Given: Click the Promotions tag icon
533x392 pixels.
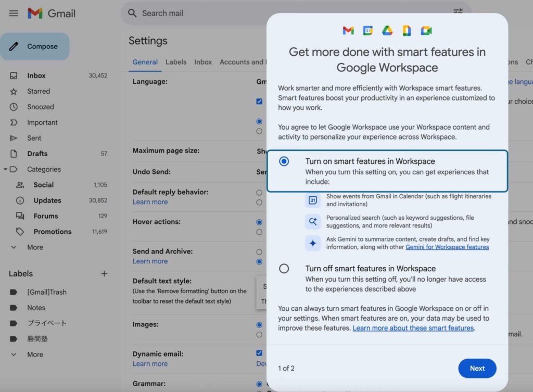Looking at the screenshot, I should tap(20, 232).
